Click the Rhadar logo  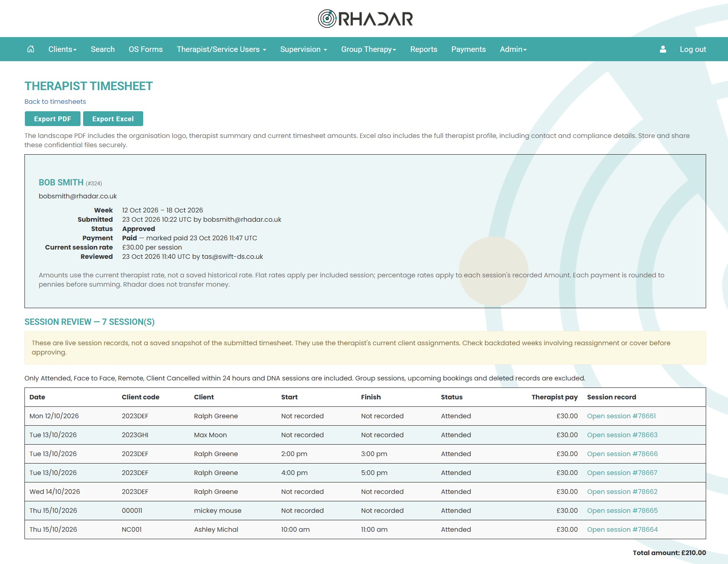click(365, 19)
